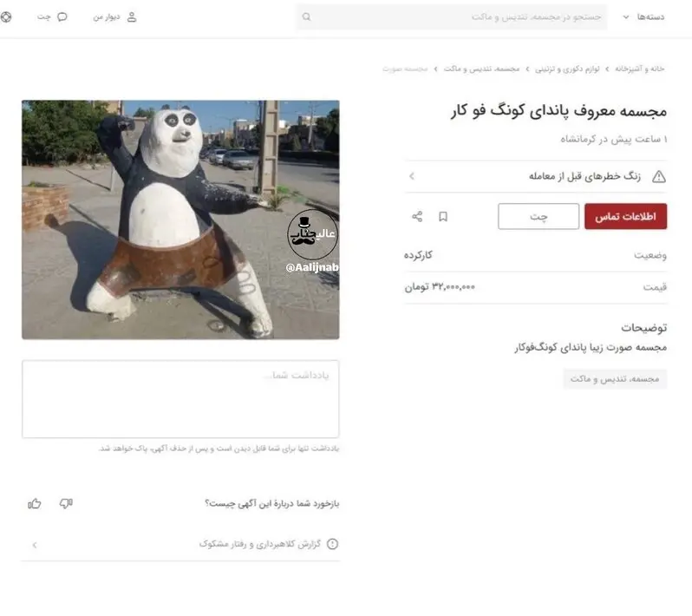Expand the report fraud row chevron

tap(34, 545)
